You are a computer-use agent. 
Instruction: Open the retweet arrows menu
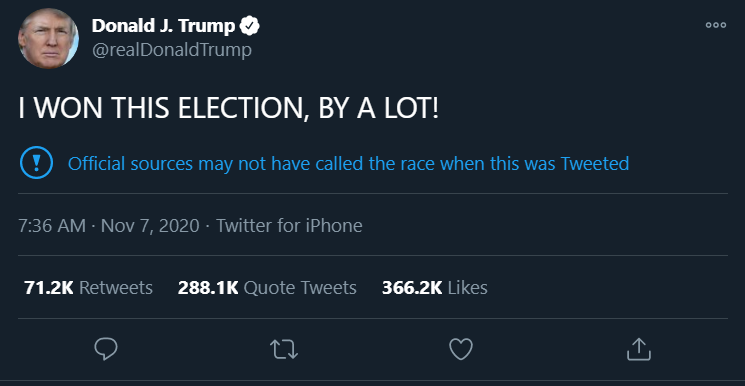click(x=284, y=349)
